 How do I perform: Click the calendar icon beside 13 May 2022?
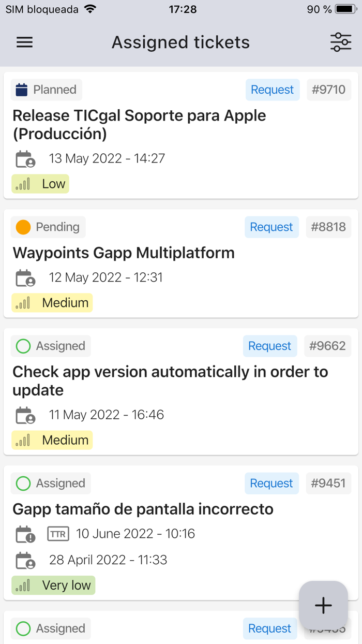(25, 159)
